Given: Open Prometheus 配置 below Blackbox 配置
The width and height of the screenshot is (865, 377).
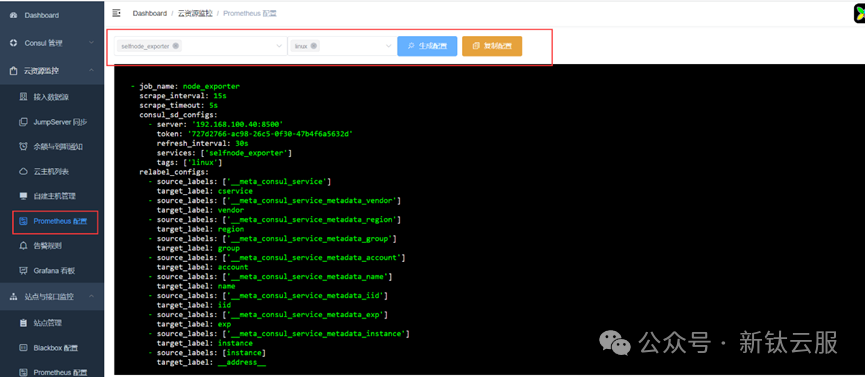Looking at the screenshot, I should click(52, 372).
